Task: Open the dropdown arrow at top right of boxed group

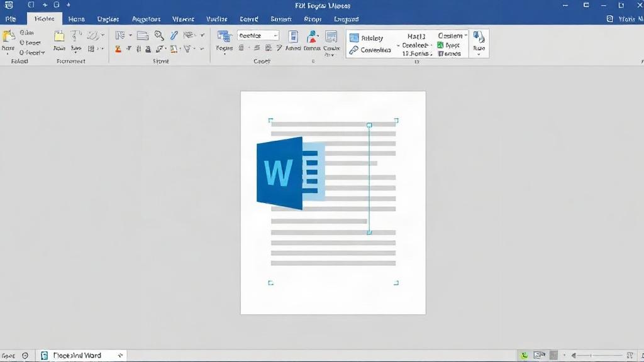Action: (466, 36)
